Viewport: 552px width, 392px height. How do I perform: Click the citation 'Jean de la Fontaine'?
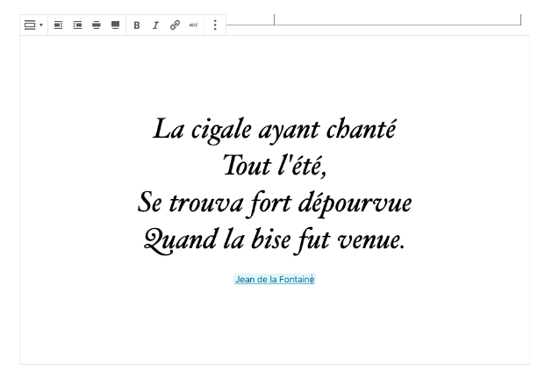click(x=275, y=280)
